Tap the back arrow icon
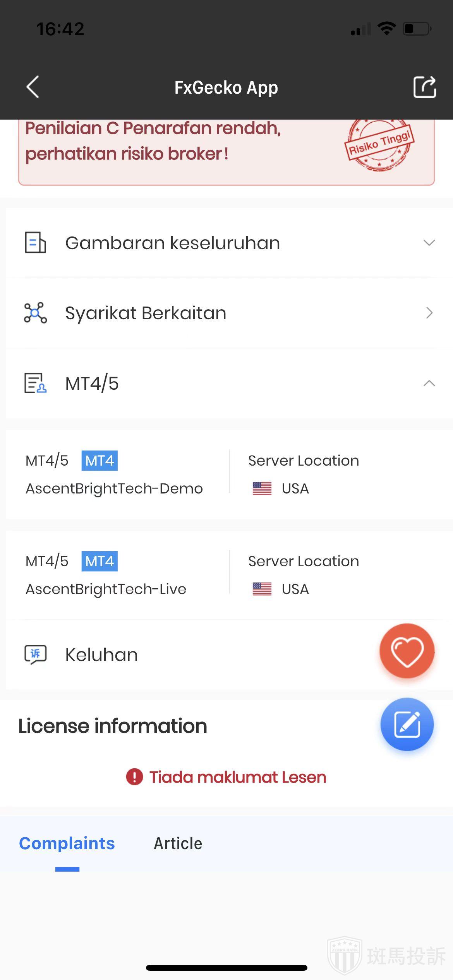The width and height of the screenshot is (453, 980). [x=33, y=87]
